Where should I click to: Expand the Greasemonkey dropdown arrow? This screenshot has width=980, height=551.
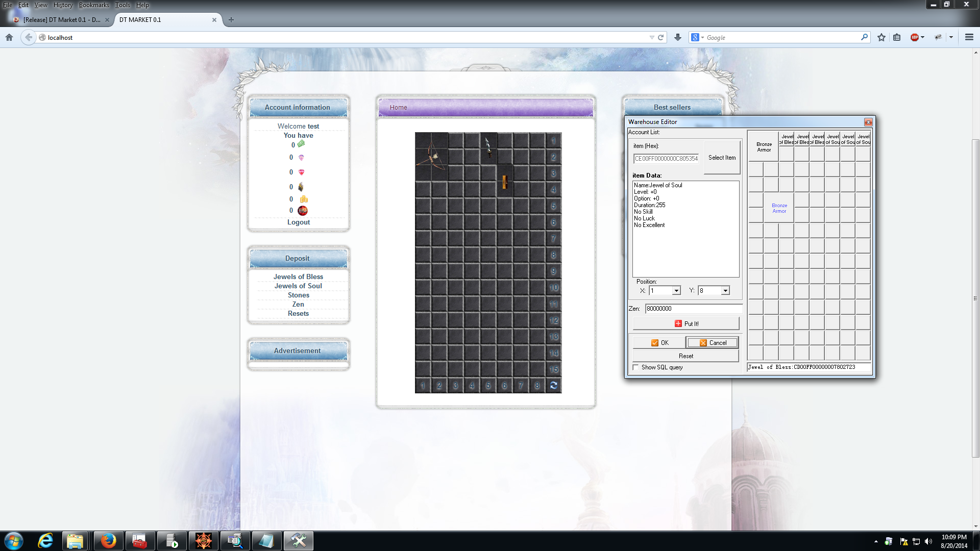pos(951,37)
